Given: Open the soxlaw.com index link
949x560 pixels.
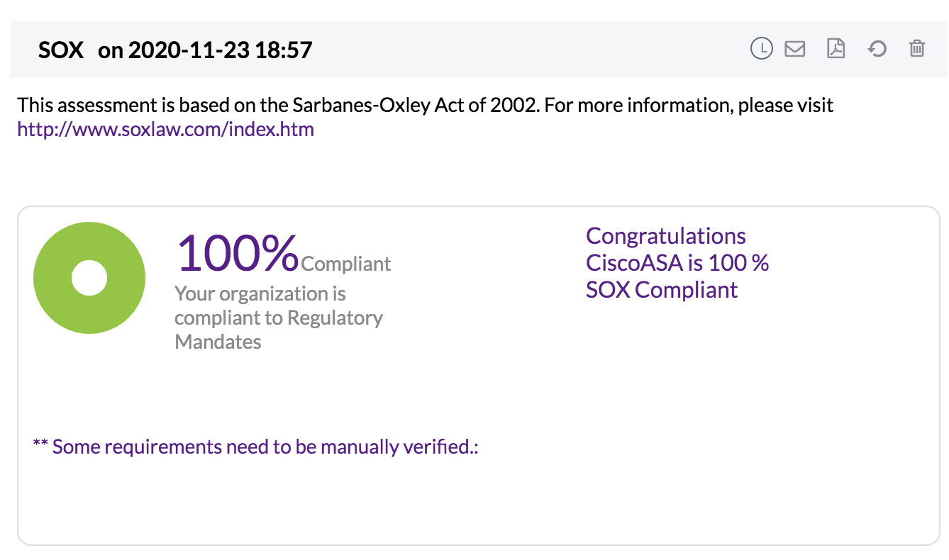Looking at the screenshot, I should pos(165,130).
